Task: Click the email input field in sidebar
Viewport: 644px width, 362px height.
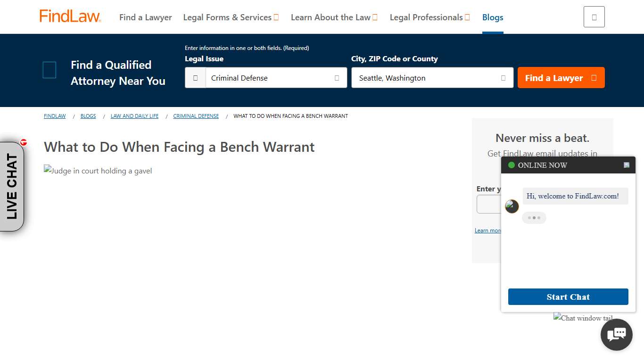Action: [x=489, y=204]
